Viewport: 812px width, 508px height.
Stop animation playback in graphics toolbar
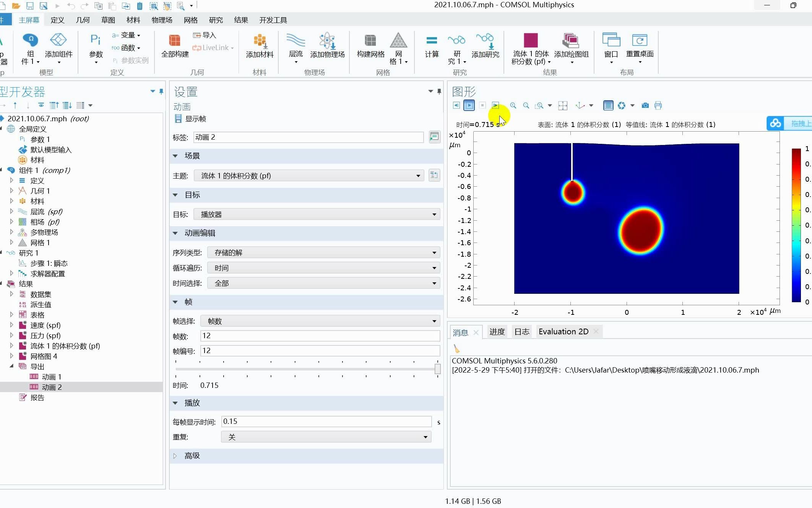pos(482,105)
